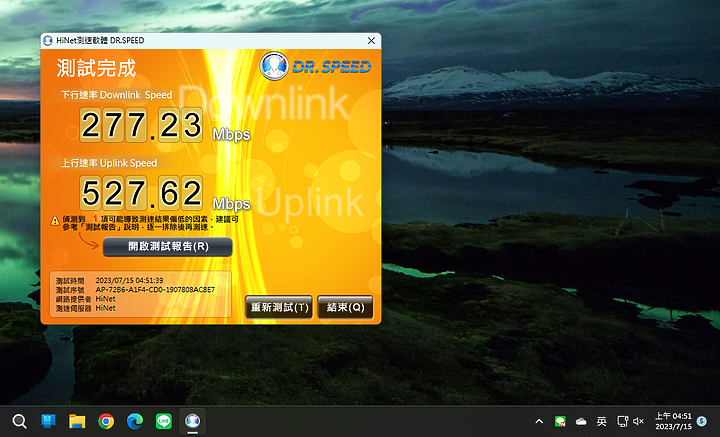Open the Windows Start menu
720x437 pixels.
(x=48, y=421)
